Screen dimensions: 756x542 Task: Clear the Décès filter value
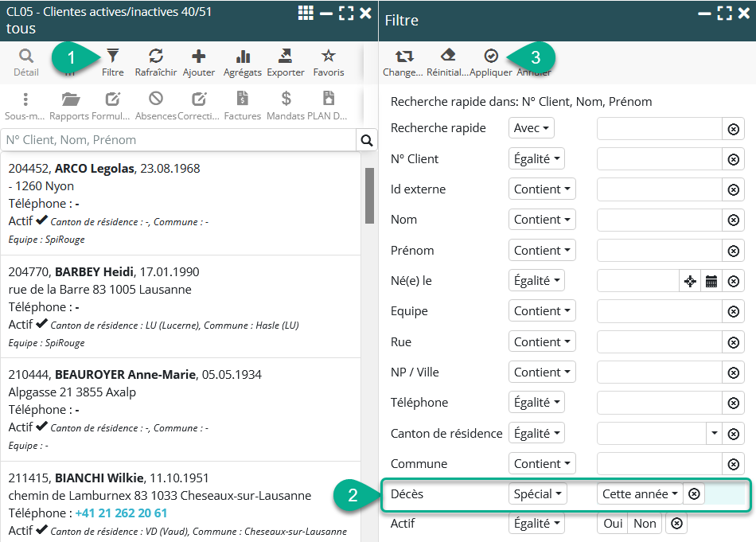point(694,494)
